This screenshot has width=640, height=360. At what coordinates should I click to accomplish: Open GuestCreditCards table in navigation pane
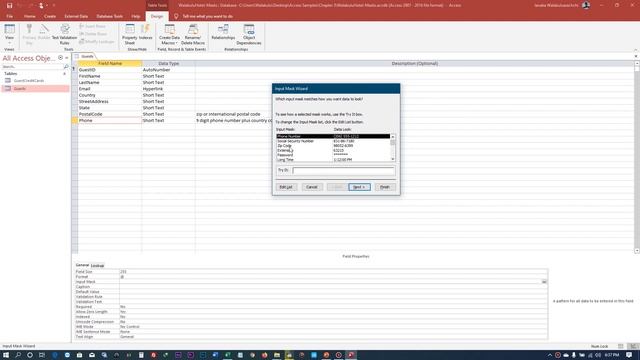tap(29, 81)
